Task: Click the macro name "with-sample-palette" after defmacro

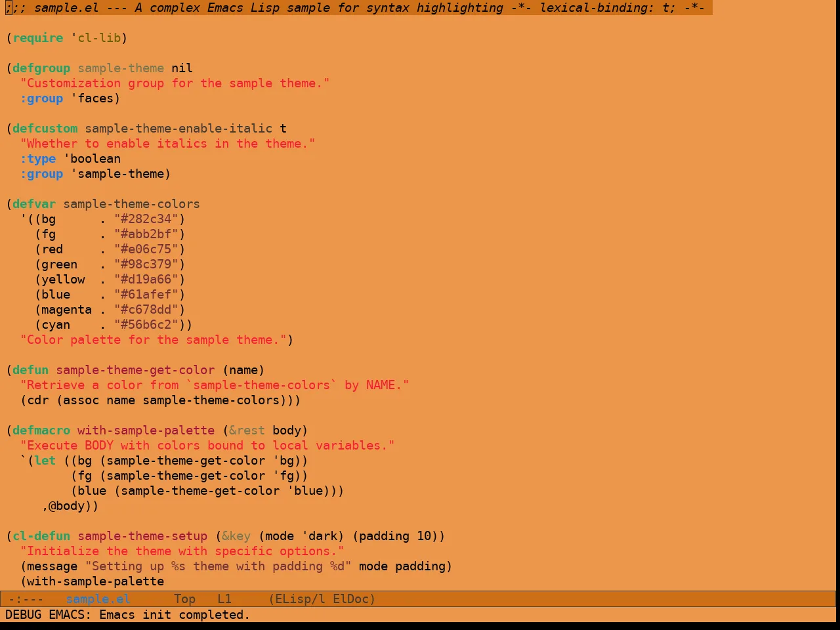Action: coord(146,430)
